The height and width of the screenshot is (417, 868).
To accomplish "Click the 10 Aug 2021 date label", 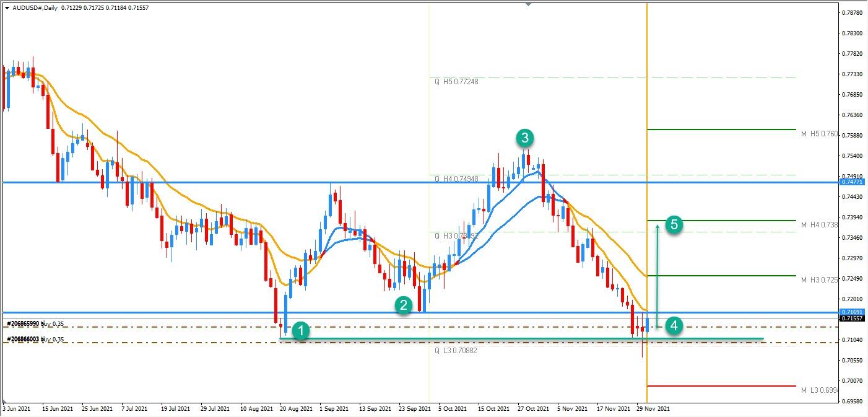I will coord(257,409).
